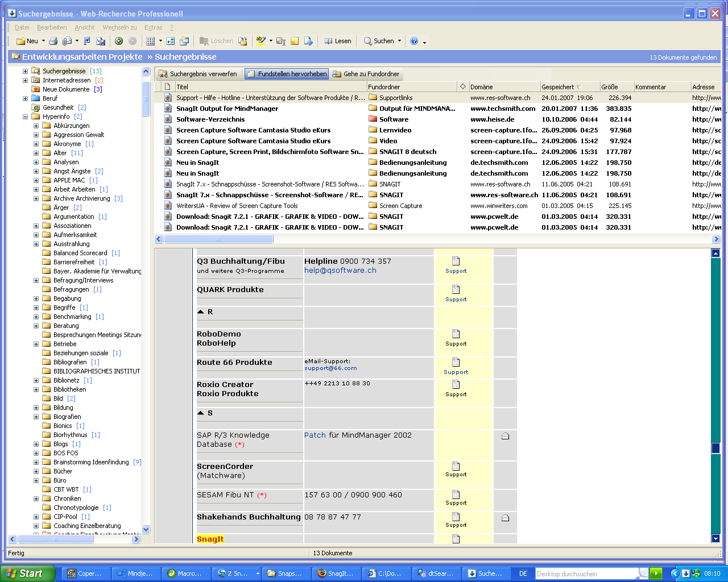Click the results list horizontal scrollbar thumb
The height and width of the screenshot is (582, 728).
click(x=218, y=239)
